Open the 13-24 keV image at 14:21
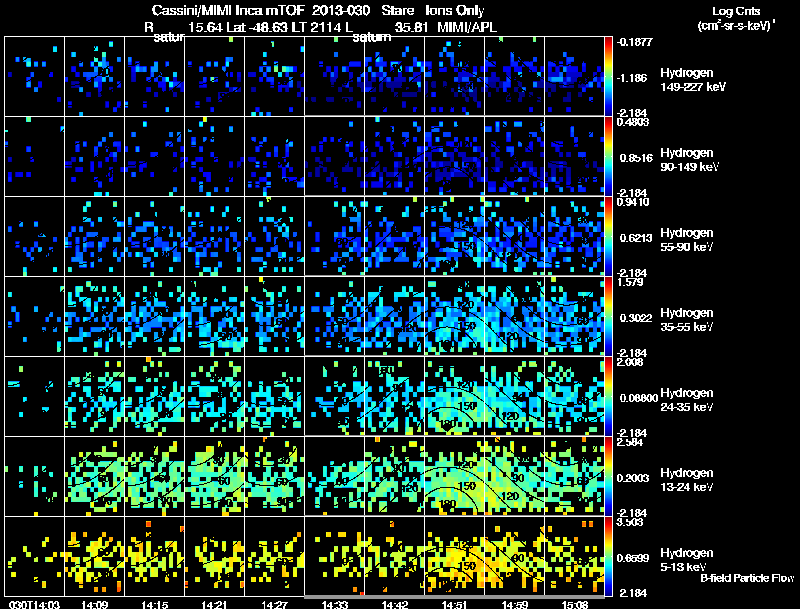Image resolution: width=800 pixels, height=609 pixels. (x=214, y=477)
